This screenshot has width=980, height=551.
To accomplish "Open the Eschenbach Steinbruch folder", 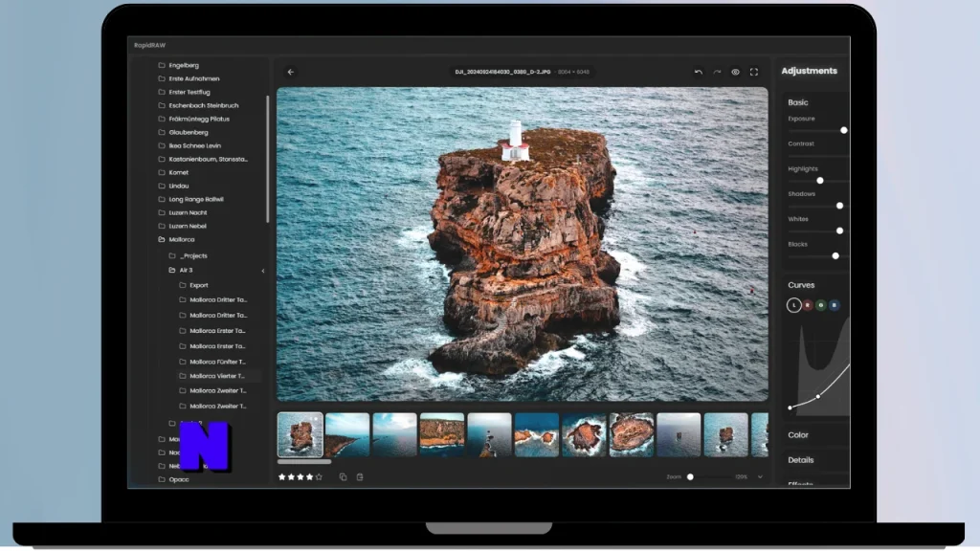I will click(x=203, y=105).
